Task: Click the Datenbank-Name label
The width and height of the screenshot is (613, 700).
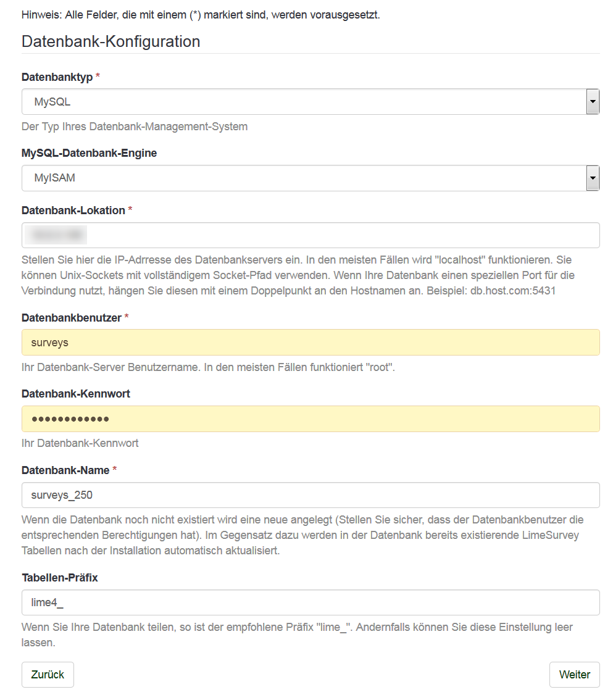Action: (65, 470)
